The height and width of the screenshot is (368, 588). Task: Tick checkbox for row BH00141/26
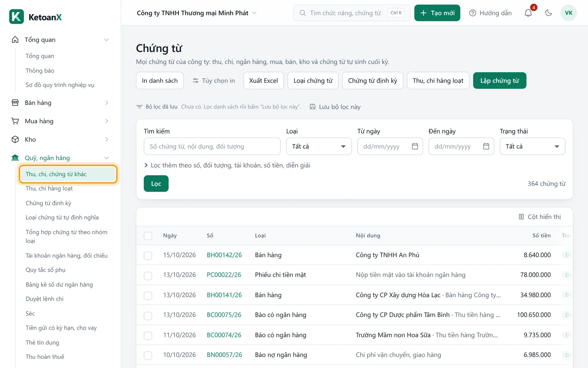tap(148, 296)
